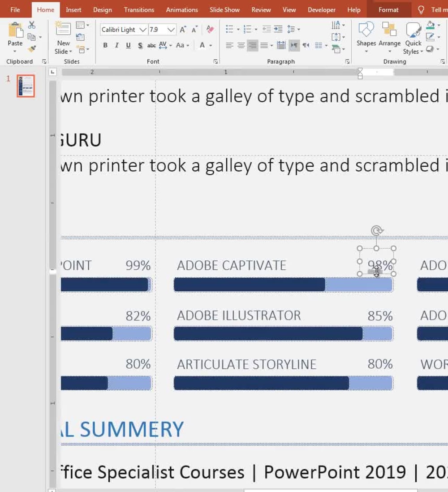The width and height of the screenshot is (448, 492).
Task: Clear all formatting with eraser icon
Action: (210, 30)
